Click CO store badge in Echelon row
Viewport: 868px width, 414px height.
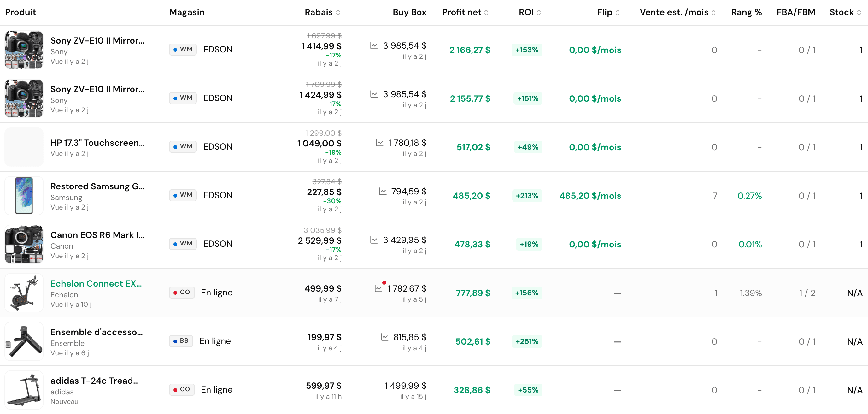pos(182,292)
